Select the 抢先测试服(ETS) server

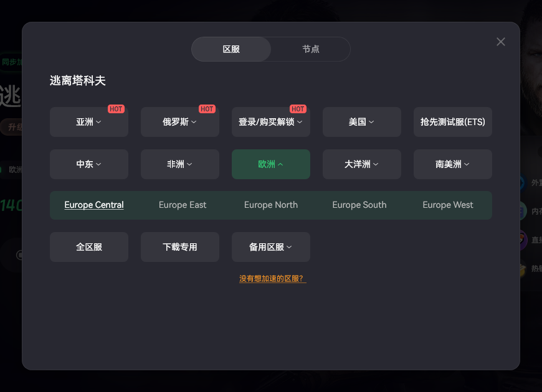[453, 122]
